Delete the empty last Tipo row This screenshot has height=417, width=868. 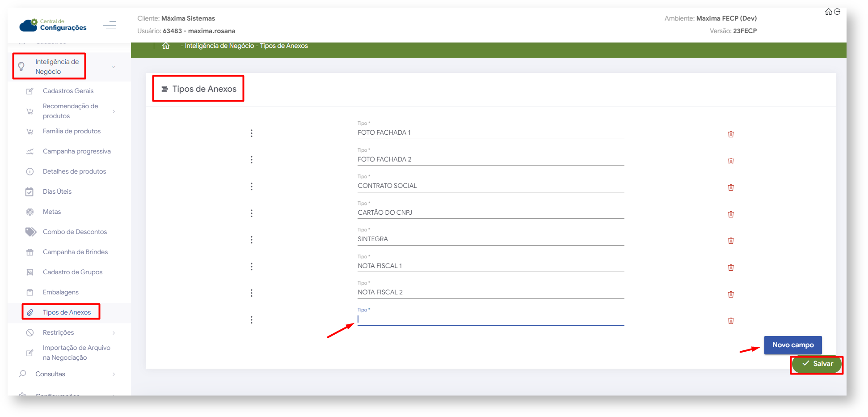click(731, 321)
